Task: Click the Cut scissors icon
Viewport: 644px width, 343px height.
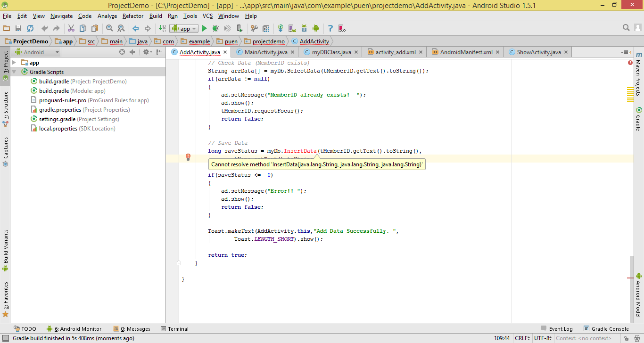Action: pos(71,28)
